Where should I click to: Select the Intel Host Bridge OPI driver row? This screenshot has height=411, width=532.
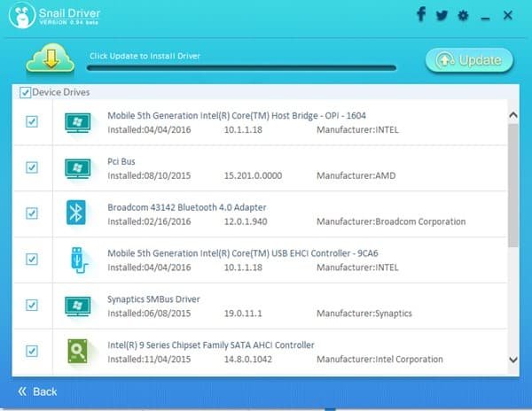tap(266, 121)
